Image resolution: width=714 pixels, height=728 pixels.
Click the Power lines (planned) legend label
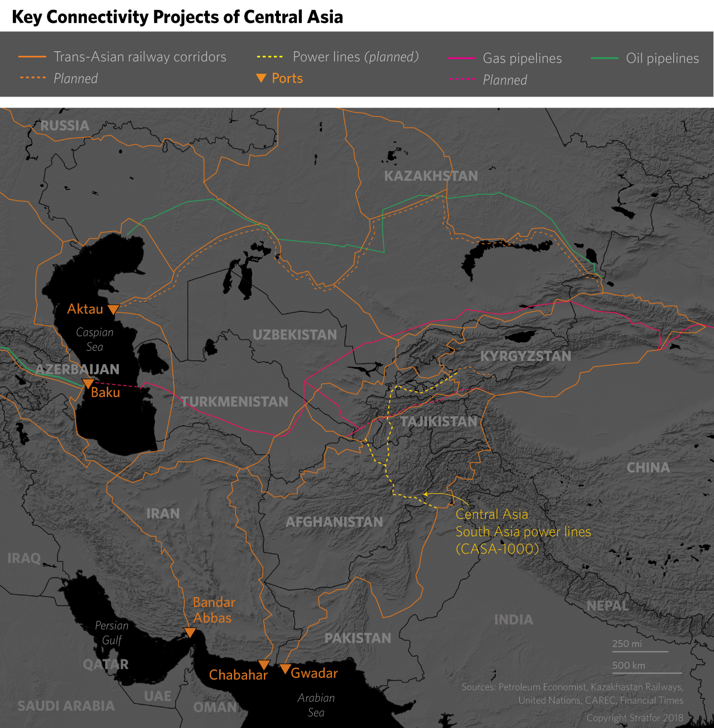click(x=356, y=57)
